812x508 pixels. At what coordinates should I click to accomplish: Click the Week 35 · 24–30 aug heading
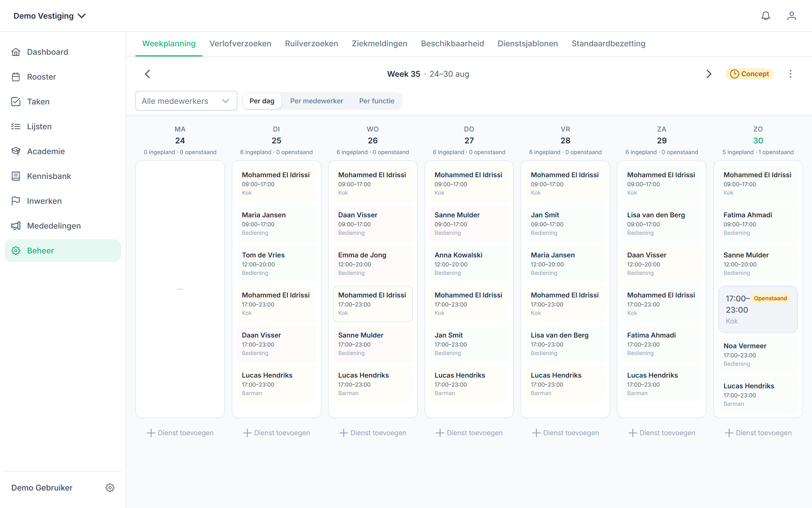[x=428, y=74]
